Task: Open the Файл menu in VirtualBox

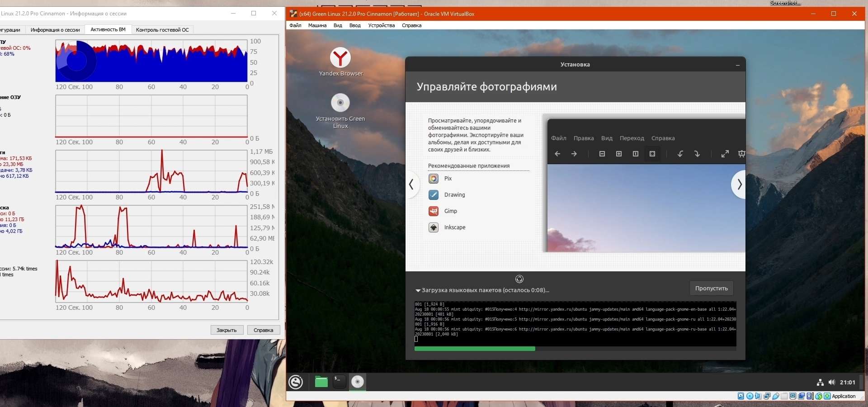Action: pyautogui.click(x=295, y=25)
